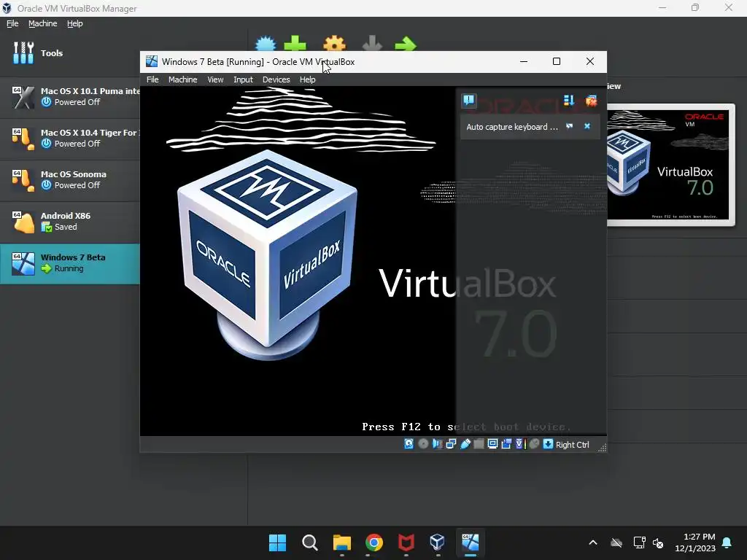Select Windows 7 Beta running VM entry
The height and width of the screenshot is (560, 747).
coord(70,263)
